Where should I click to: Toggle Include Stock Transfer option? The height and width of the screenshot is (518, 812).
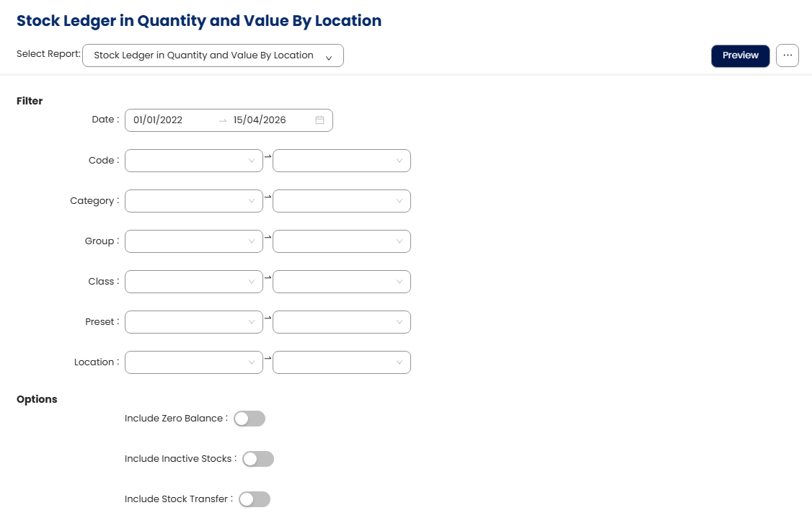pos(255,499)
